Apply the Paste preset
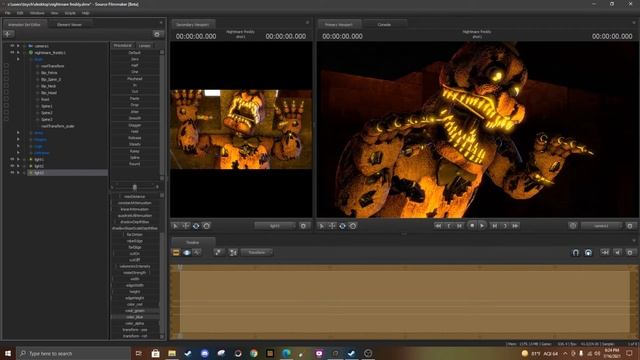640x360 pixels. coord(135,98)
